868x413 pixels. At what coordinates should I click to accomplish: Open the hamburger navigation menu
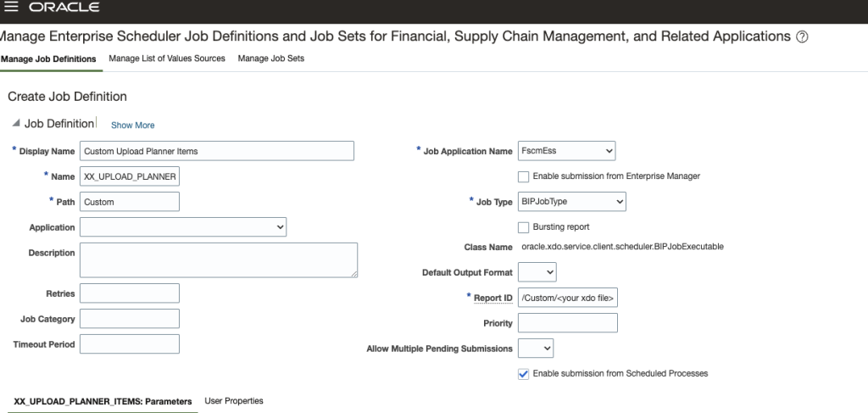10,7
